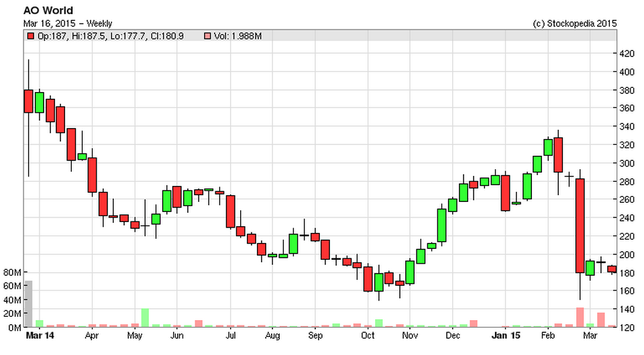644x355 pixels.
Task: Click the 340 price axis label
Action: click(627, 127)
